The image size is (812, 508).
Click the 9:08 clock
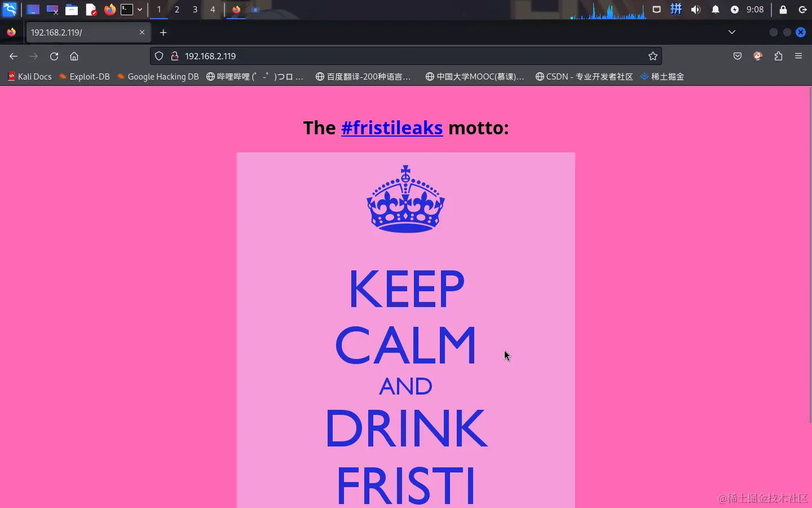(755, 10)
